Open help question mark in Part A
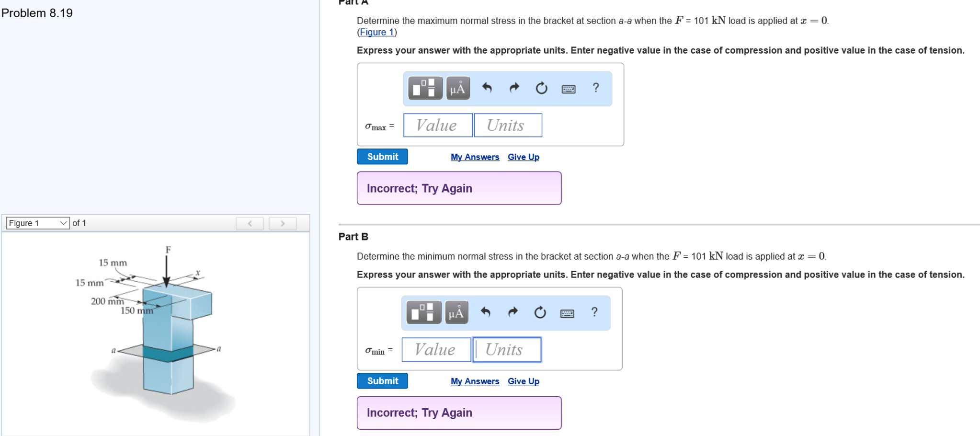The width and height of the screenshot is (980, 436). [x=595, y=88]
